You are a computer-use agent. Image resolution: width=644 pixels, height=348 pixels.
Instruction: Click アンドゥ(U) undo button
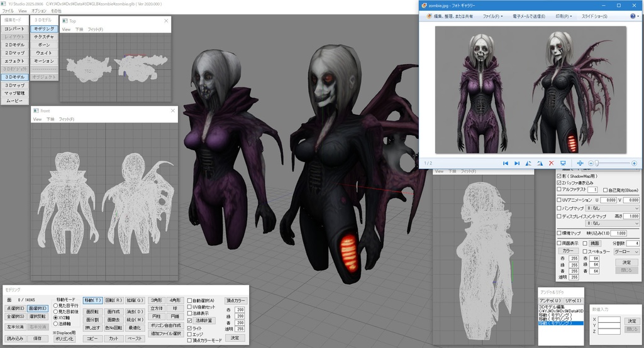(550, 301)
